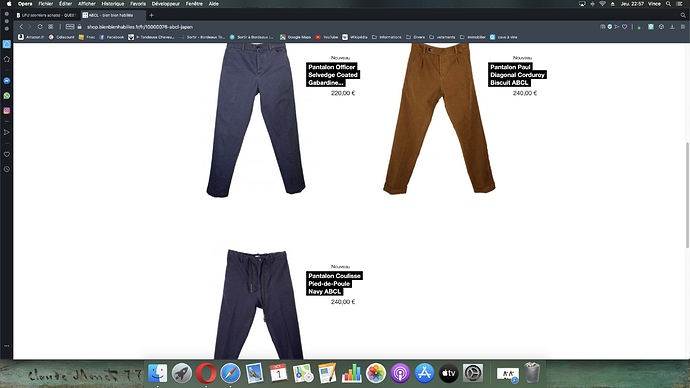
Task: Search open tabs with the magnifier
Action: pyautogui.click(x=683, y=15)
